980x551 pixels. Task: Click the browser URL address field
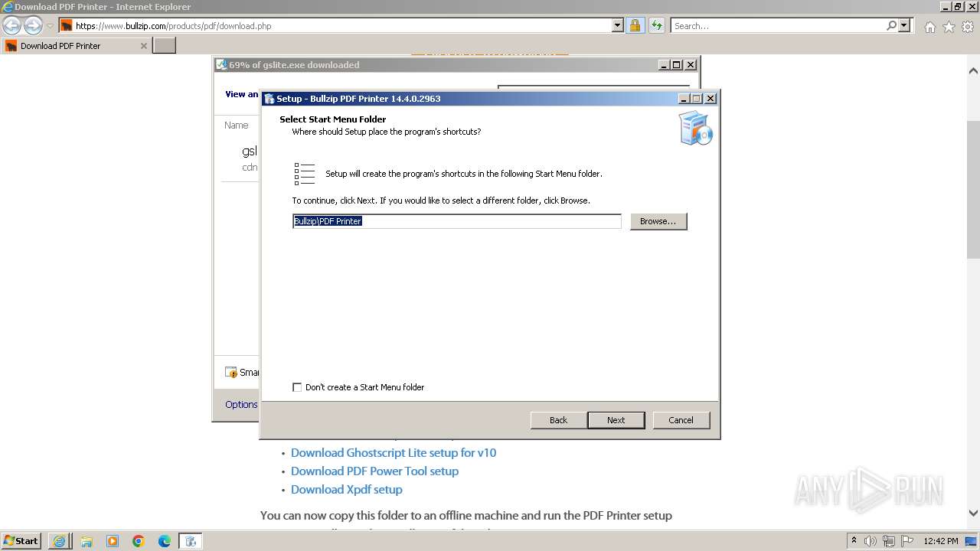coord(342,26)
